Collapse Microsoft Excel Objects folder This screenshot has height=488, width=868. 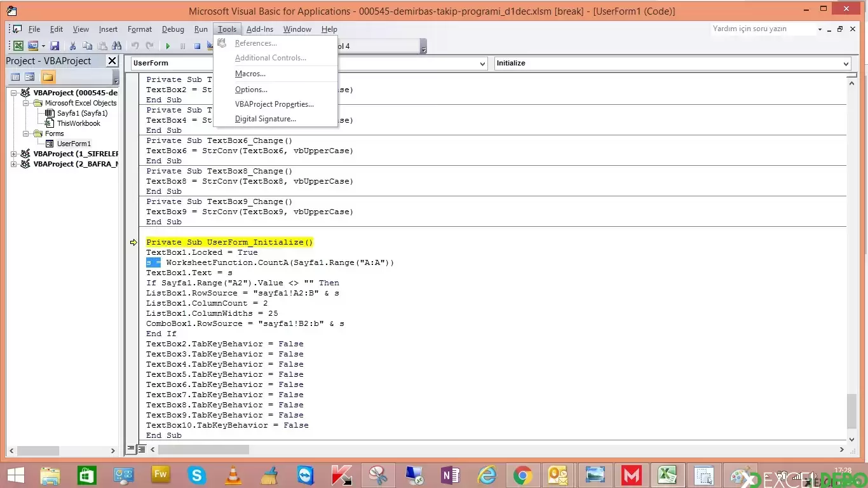coord(25,103)
